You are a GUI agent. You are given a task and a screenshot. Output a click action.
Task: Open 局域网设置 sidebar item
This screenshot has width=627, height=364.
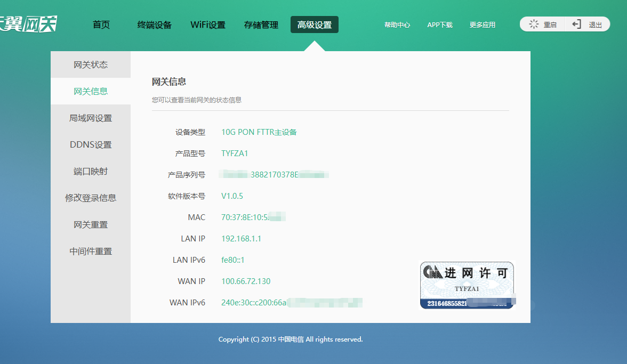click(91, 118)
